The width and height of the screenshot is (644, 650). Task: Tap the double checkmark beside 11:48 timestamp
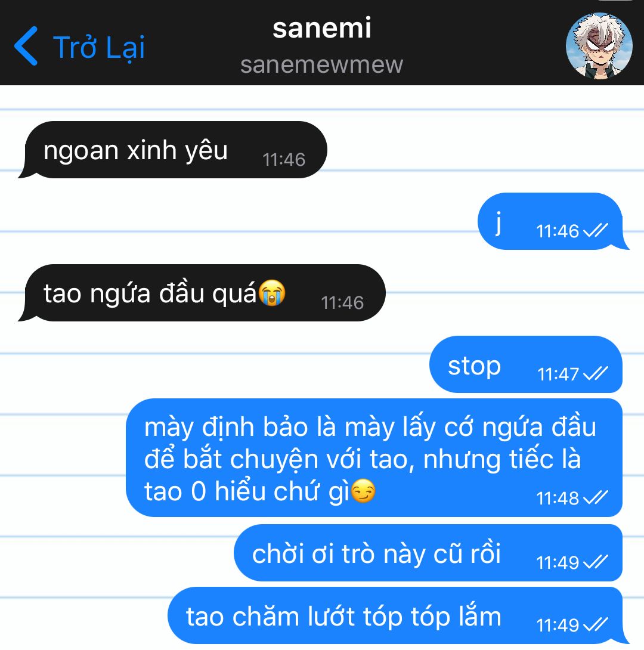click(596, 497)
